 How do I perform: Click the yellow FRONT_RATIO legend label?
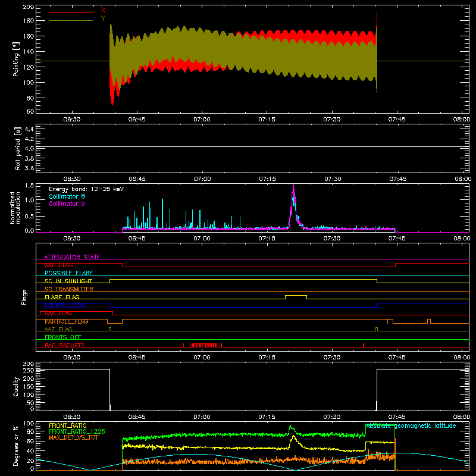click(x=68, y=425)
